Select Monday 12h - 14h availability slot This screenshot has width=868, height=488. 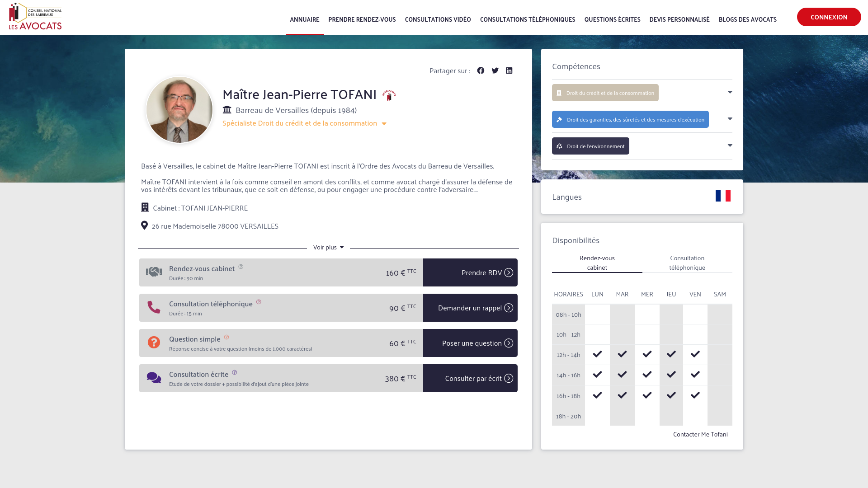[597, 354]
